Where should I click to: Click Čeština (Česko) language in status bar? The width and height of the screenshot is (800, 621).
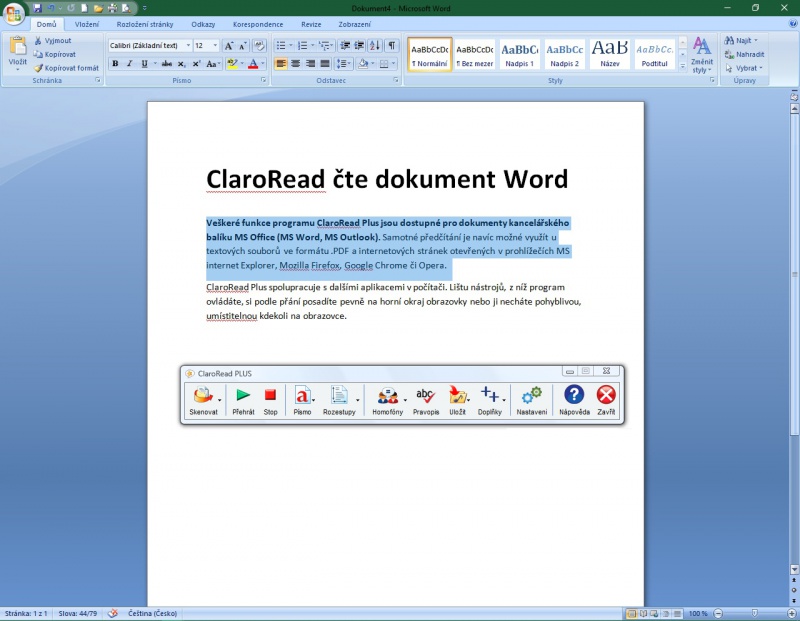tap(153, 613)
